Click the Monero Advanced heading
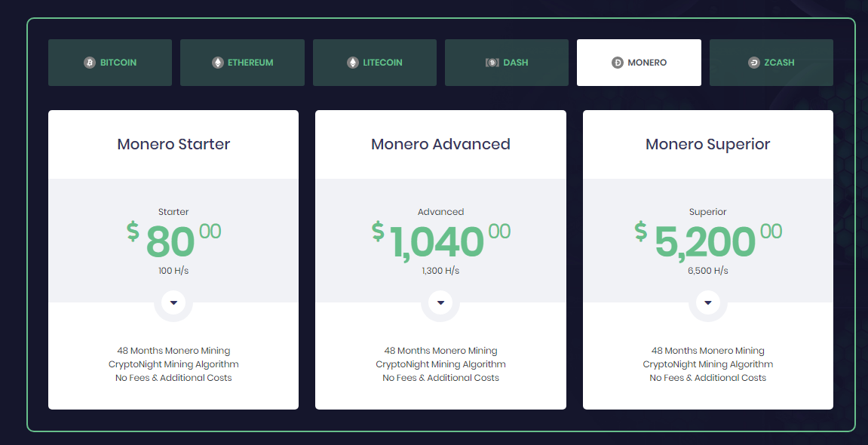This screenshot has height=445, width=868. pos(440,144)
